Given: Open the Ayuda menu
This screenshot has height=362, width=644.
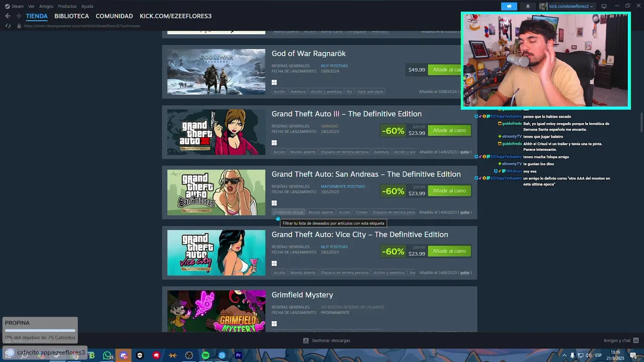Looking at the screenshot, I should click(87, 7).
